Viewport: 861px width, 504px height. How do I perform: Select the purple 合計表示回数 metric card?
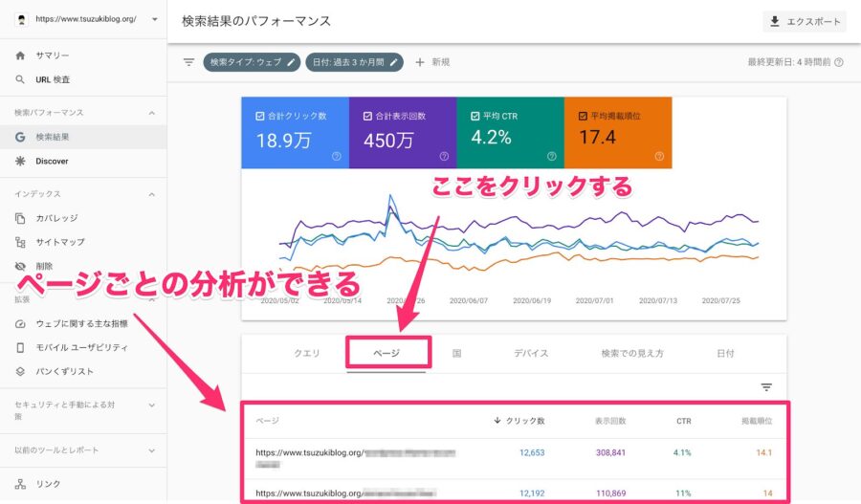point(403,133)
